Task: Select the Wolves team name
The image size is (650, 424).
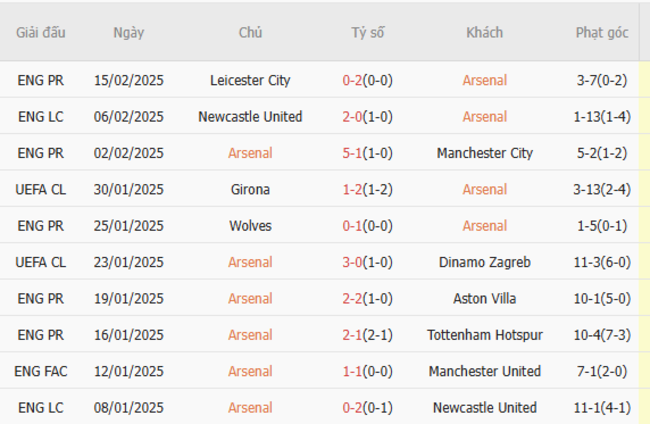Action: click(250, 226)
